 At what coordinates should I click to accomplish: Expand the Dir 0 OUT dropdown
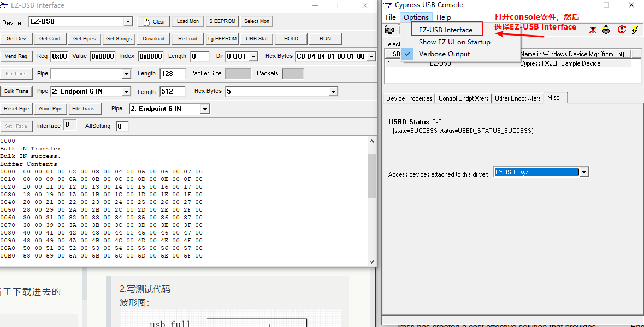(253, 56)
